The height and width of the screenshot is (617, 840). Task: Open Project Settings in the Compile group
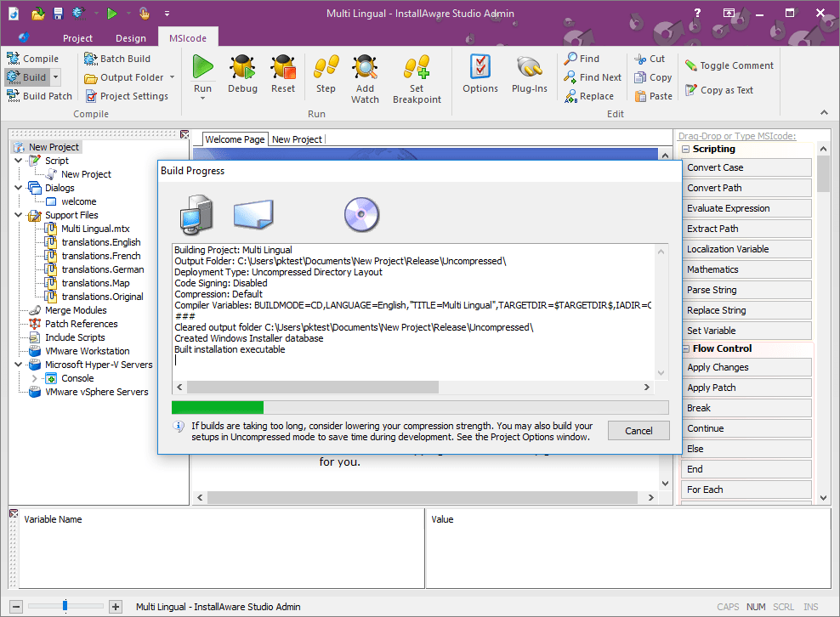(x=128, y=95)
